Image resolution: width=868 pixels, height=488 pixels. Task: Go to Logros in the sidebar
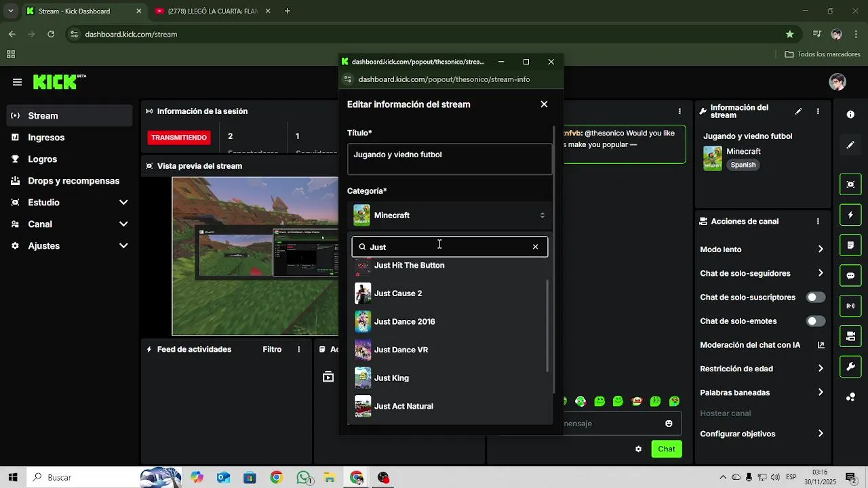tap(69, 159)
